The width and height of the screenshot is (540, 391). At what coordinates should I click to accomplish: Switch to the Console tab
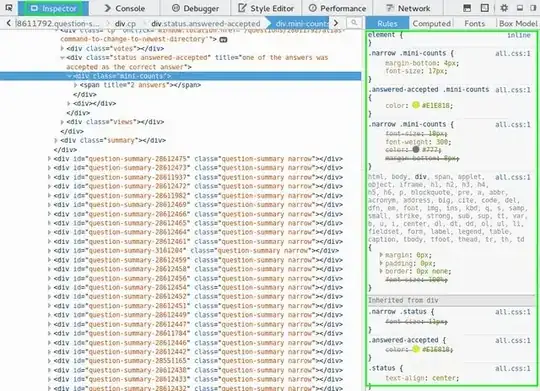pos(125,8)
